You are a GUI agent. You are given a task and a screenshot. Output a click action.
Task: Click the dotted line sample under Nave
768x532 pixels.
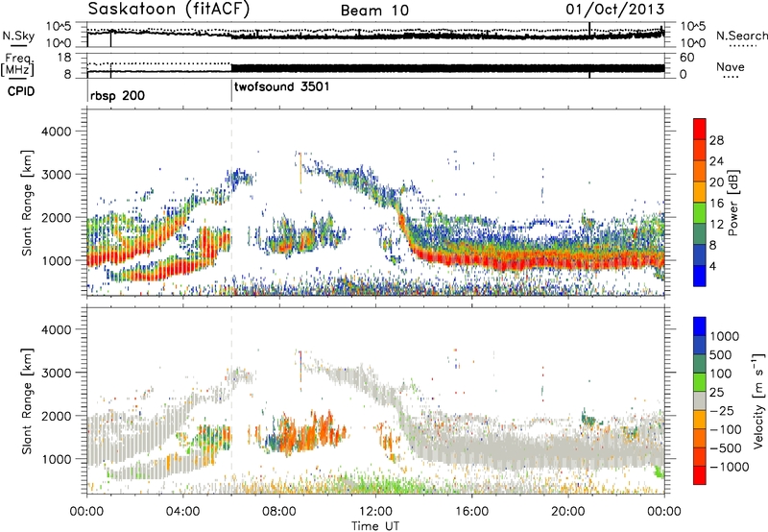731,77
